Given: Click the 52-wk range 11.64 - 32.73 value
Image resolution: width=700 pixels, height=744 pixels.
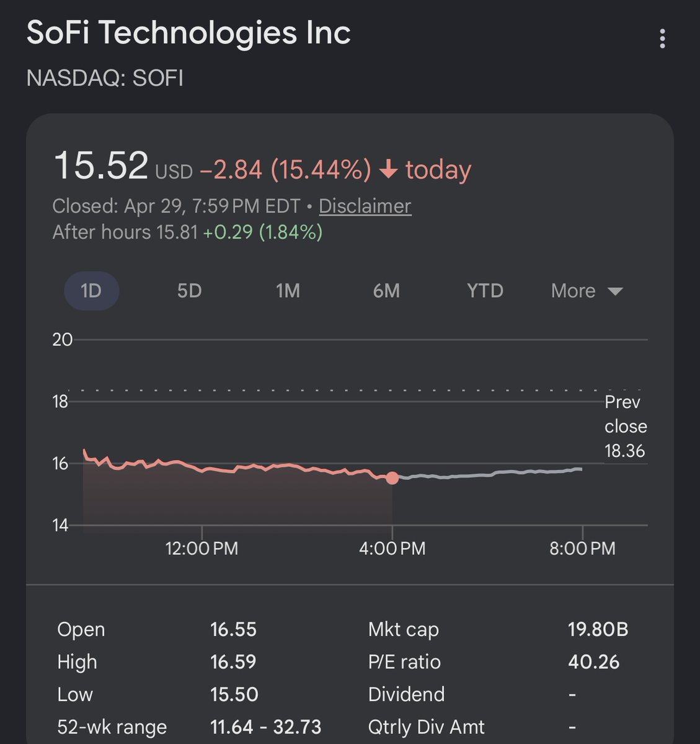Looking at the screenshot, I should click(x=266, y=727).
